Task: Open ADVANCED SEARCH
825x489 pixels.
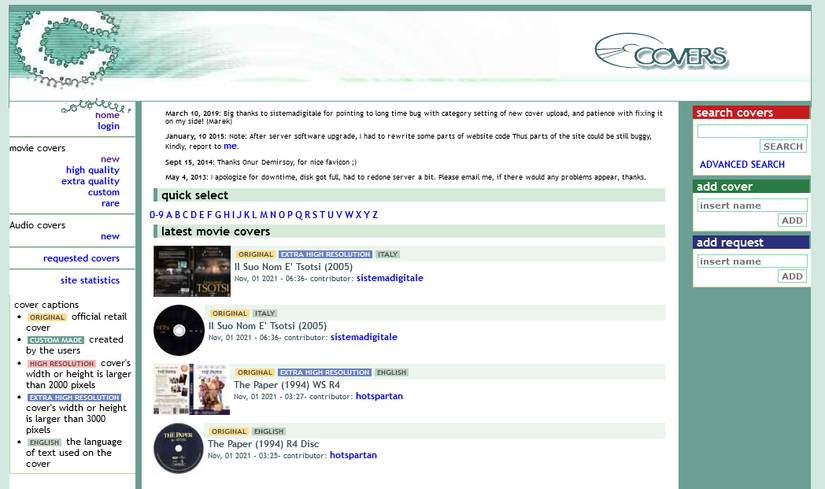Action: [742, 164]
